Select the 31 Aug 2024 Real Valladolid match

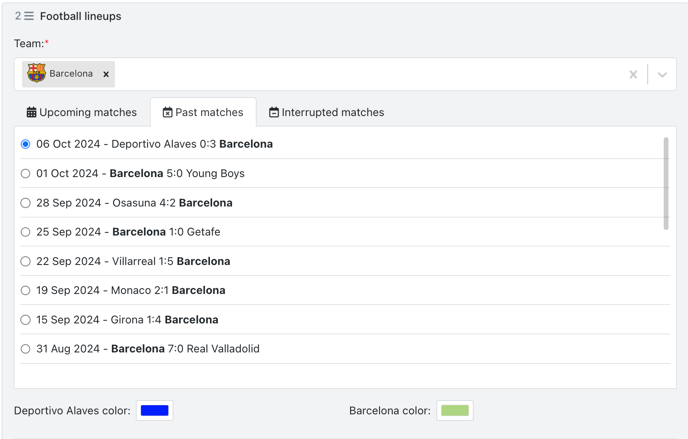[x=25, y=349]
